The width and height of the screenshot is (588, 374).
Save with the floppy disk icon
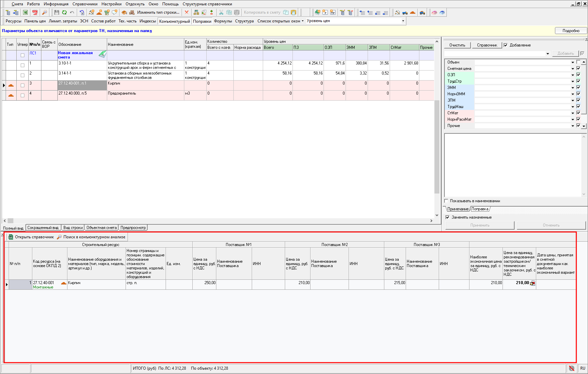57,12
